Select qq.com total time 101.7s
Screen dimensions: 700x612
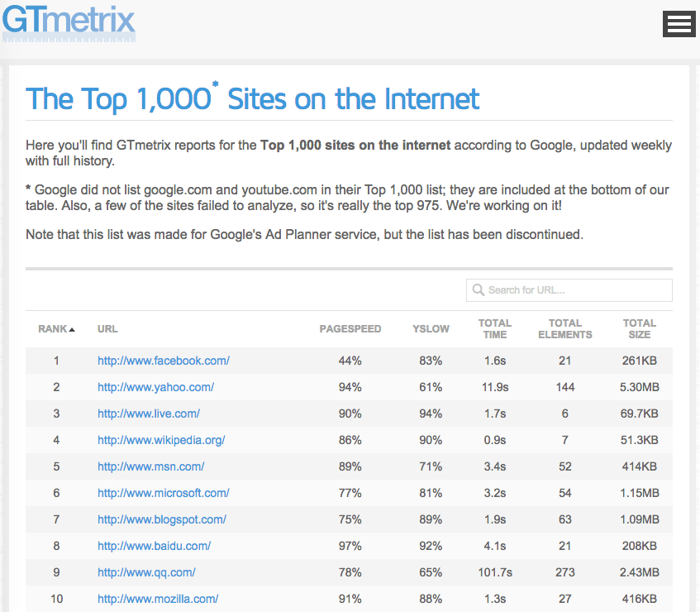click(495, 572)
